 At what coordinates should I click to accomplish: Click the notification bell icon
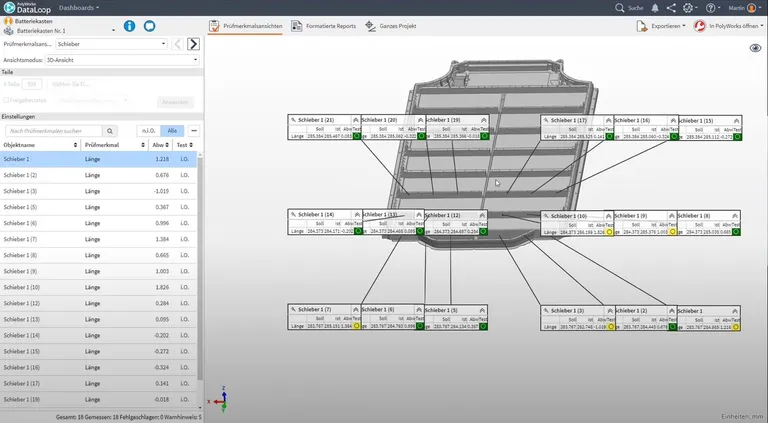[x=655, y=8]
